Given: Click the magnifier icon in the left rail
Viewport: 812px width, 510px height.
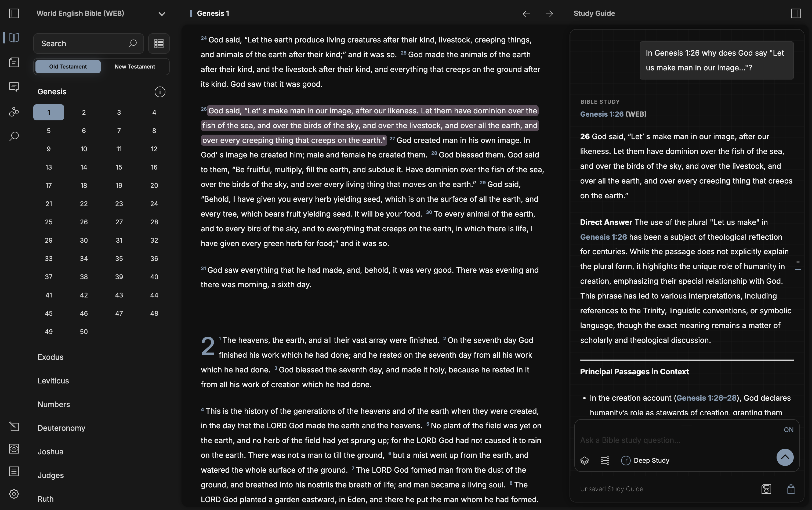Looking at the screenshot, I should [14, 136].
